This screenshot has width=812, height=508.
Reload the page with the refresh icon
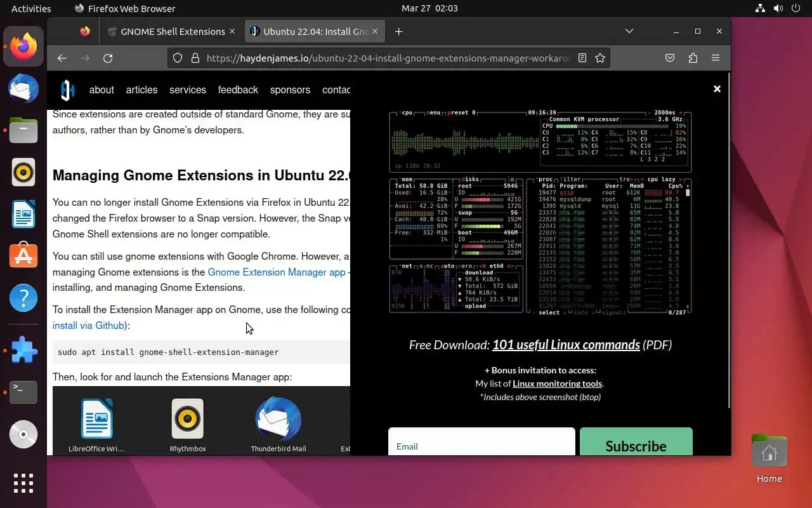pyautogui.click(x=108, y=58)
